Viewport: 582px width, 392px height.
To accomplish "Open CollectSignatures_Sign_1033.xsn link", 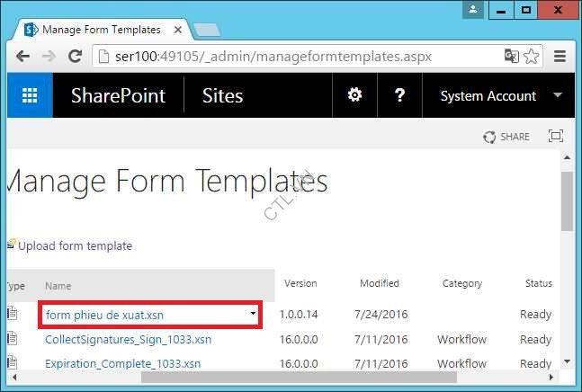I will click(128, 340).
